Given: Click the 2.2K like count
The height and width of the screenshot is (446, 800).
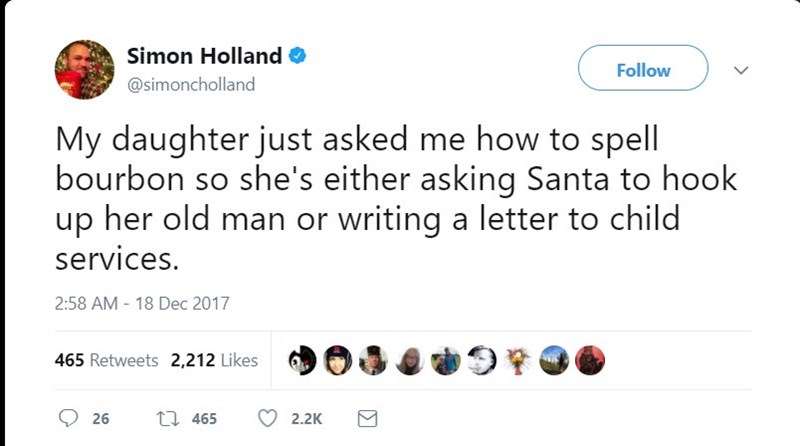Looking at the screenshot, I should pyautogui.click(x=306, y=420).
